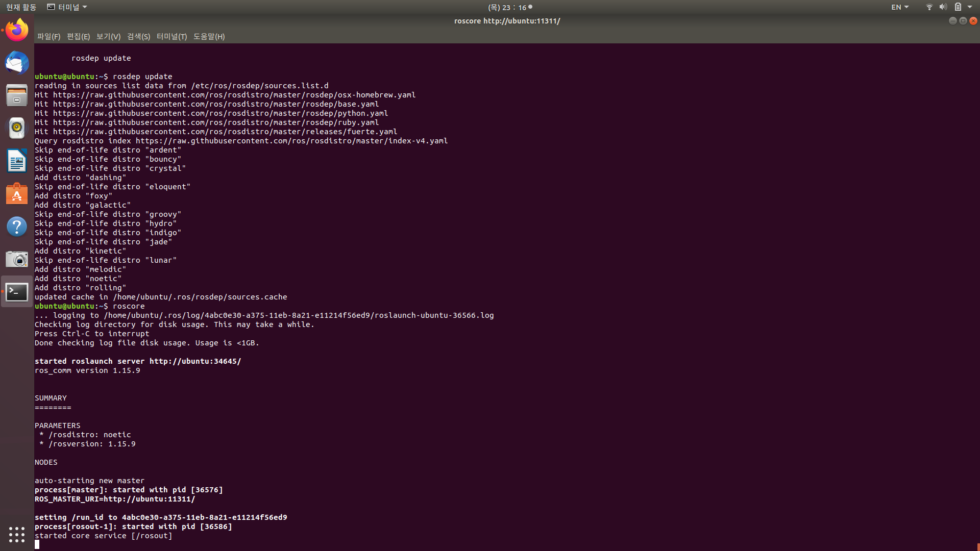
Task: Click the roslaunch-ubuntu-36566.log path line
Action: [264, 315]
